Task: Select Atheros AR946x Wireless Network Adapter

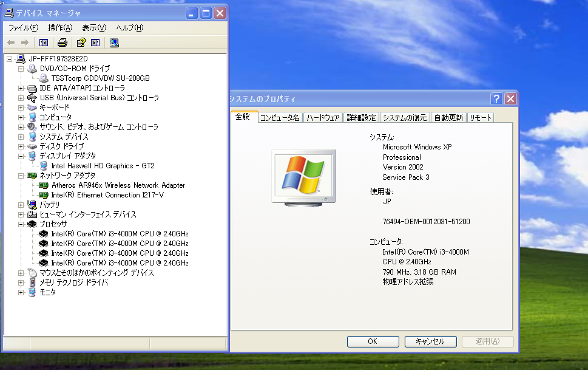Action: tap(118, 185)
